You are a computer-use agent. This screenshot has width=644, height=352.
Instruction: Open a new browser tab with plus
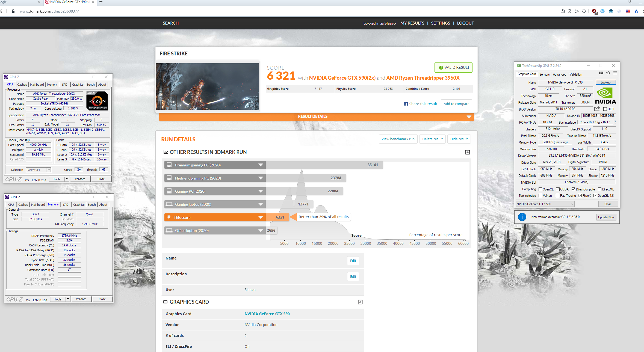point(101,2)
